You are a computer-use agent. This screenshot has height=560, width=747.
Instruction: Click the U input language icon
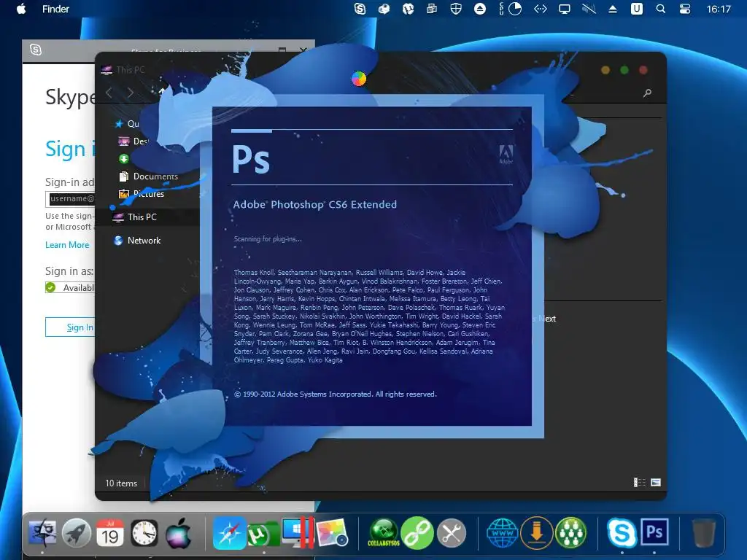pyautogui.click(x=636, y=9)
